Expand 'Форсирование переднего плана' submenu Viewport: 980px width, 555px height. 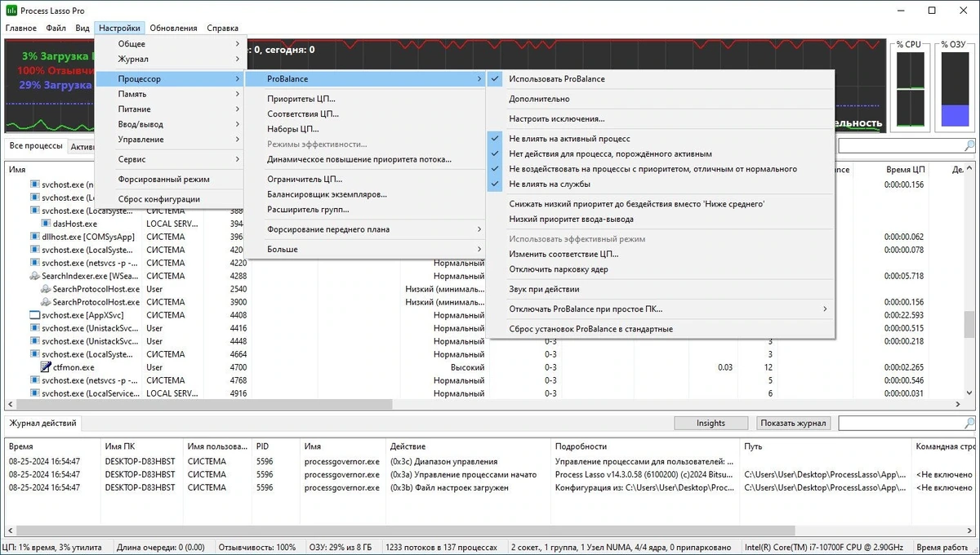[365, 229]
